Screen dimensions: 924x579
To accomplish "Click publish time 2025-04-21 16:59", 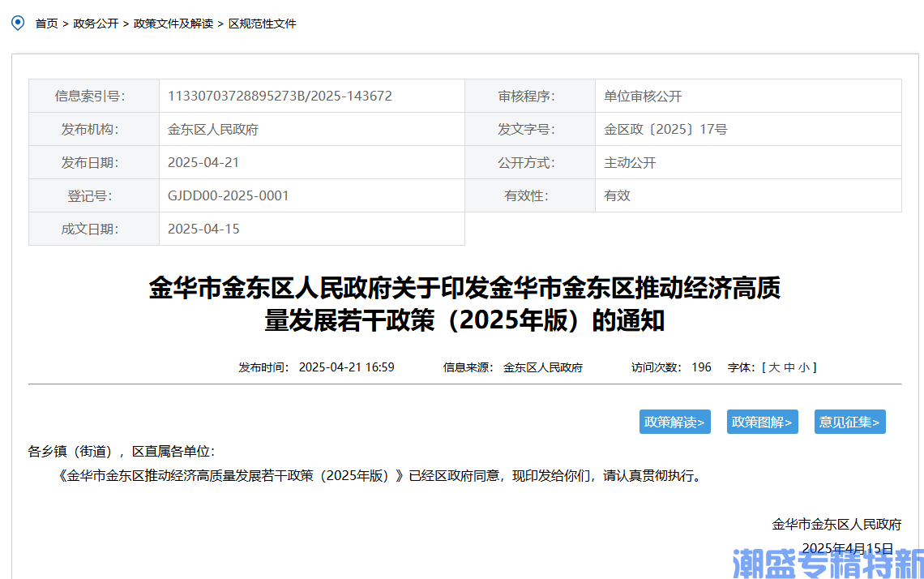I will [347, 367].
